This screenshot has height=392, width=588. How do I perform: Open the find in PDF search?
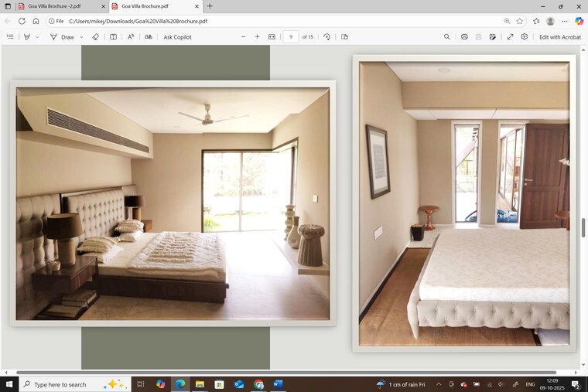point(446,36)
